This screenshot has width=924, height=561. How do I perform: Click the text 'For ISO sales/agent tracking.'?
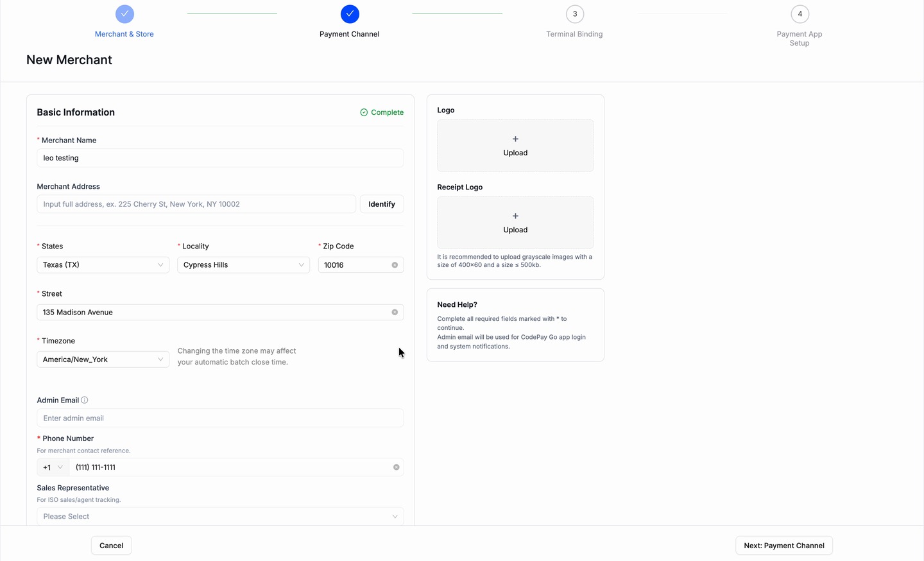tap(79, 499)
